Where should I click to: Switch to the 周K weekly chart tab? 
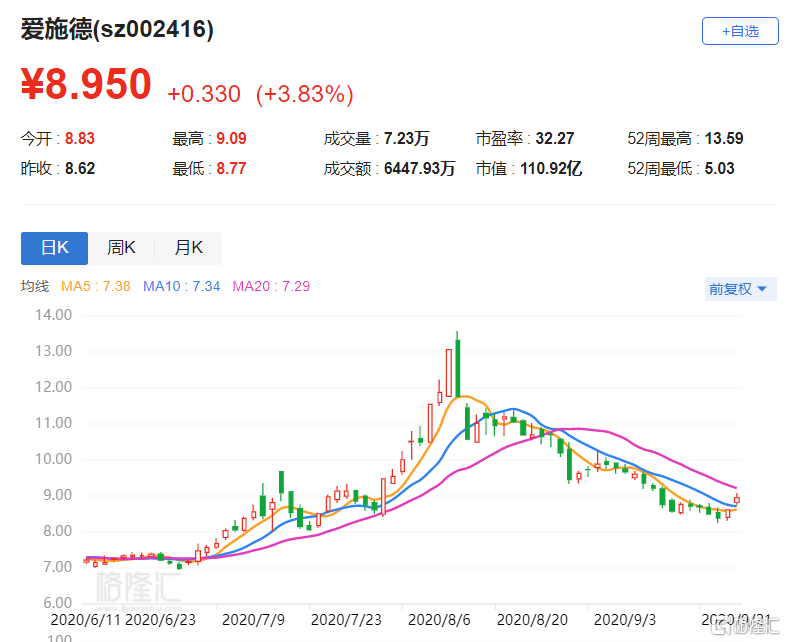pyautogui.click(x=121, y=248)
